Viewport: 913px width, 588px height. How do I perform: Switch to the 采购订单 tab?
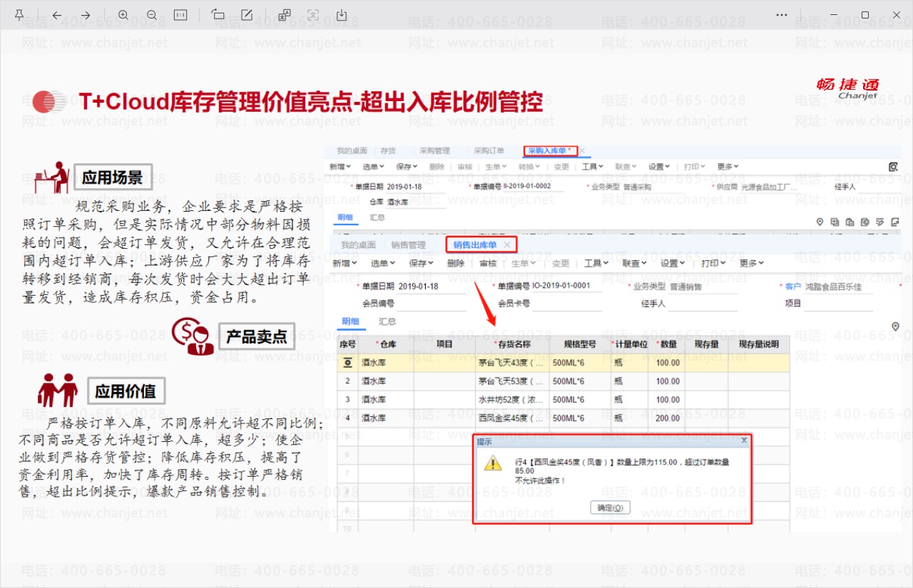[x=489, y=151]
